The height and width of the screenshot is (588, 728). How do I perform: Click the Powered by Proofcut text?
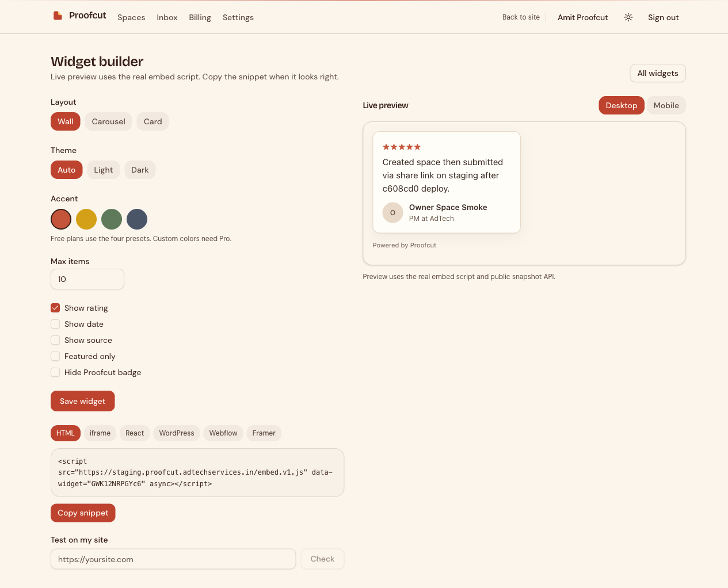pyautogui.click(x=405, y=245)
